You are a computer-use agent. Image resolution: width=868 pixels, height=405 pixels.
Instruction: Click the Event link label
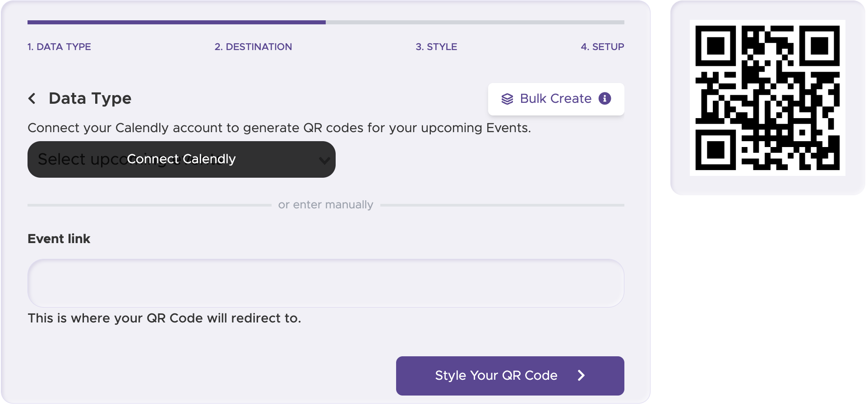click(59, 239)
